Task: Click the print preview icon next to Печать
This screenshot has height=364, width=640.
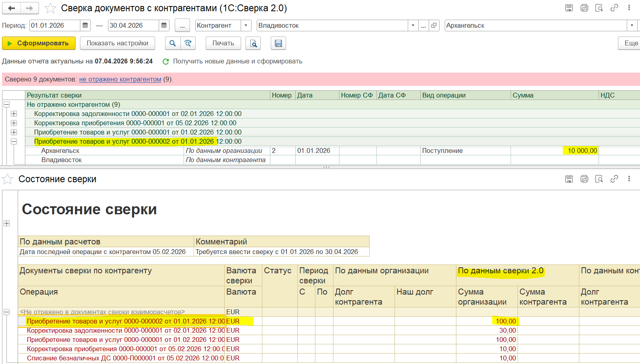Action: click(x=254, y=43)
